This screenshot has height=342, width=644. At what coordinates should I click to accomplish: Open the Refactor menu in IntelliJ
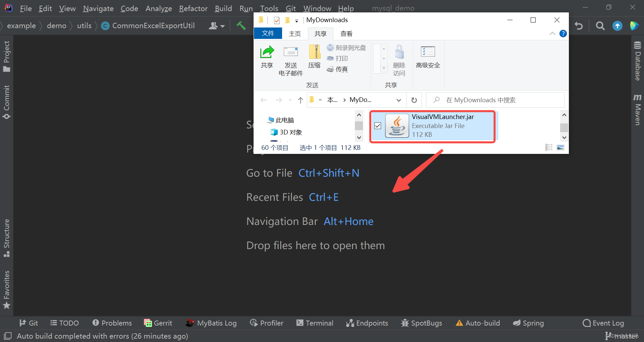click(x=193, y=8)
